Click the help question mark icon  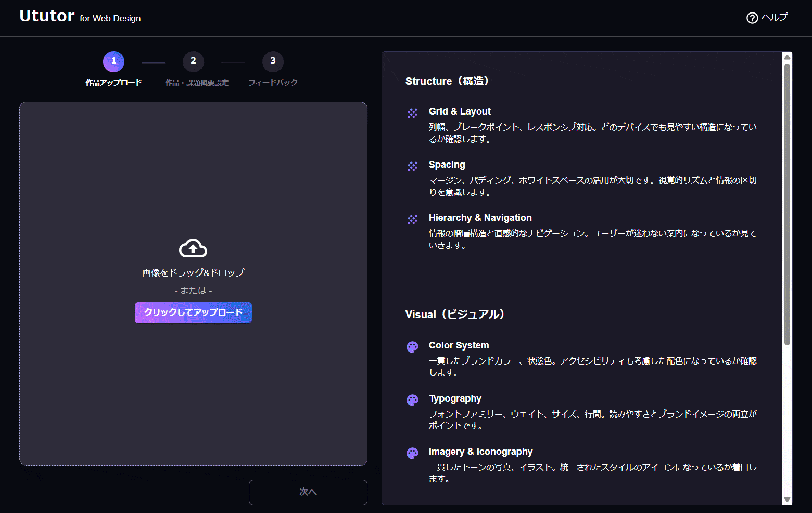751,18
